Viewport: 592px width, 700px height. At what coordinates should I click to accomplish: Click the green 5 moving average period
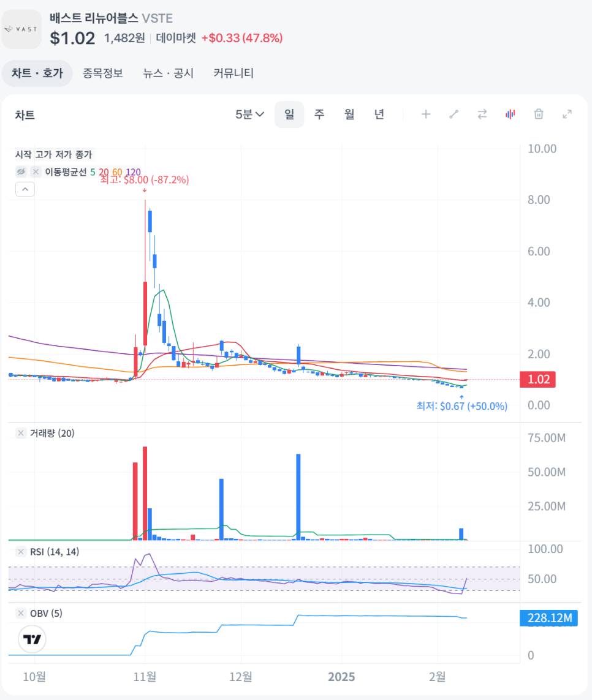click(93, 172)
